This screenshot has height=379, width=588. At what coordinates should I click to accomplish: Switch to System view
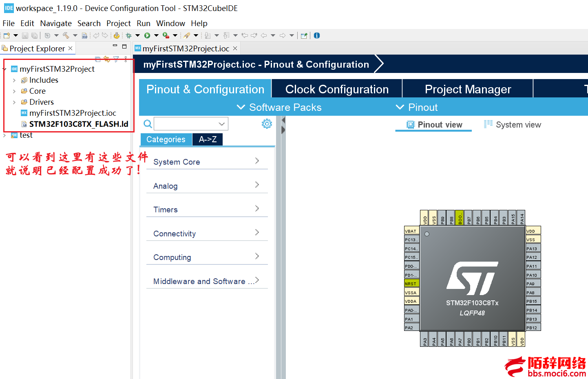[513, 125]
